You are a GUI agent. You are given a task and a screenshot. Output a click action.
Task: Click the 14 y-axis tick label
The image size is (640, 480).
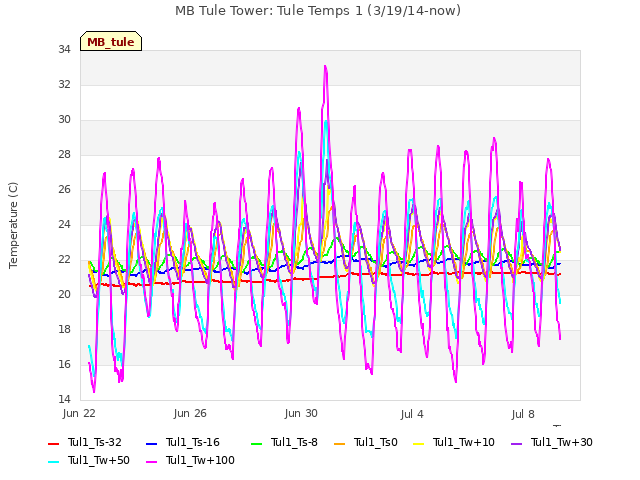(64, 399)
